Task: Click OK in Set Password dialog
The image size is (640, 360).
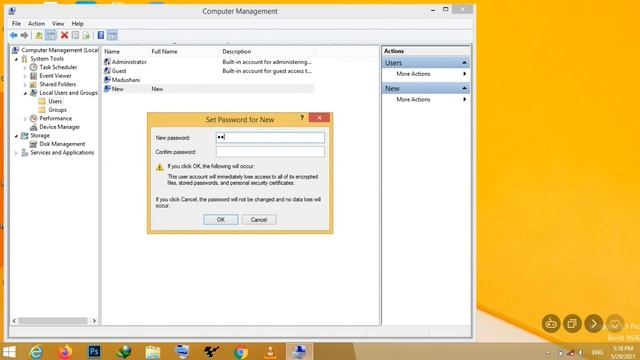Action: coord(221,220)
